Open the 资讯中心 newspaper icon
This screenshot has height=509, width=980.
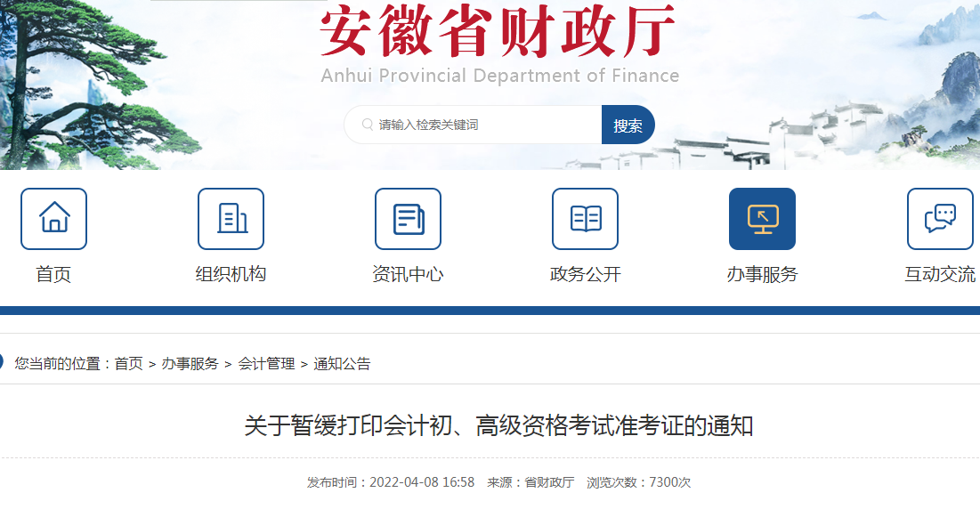click(409, 219)
